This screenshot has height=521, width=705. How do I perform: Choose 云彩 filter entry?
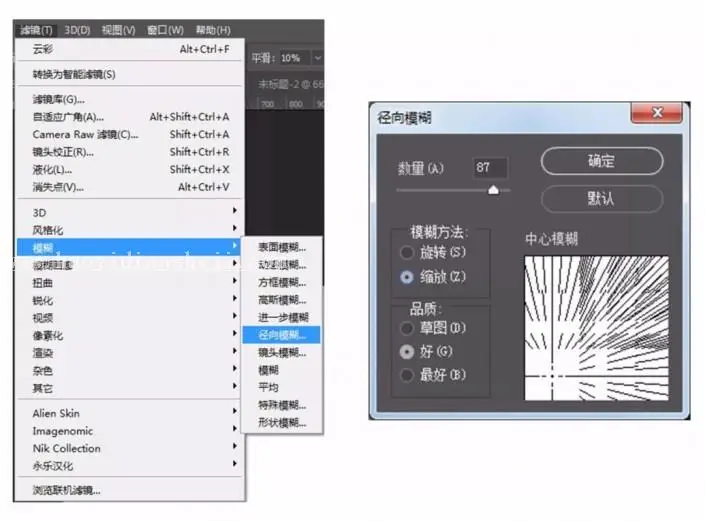[130, 49]
